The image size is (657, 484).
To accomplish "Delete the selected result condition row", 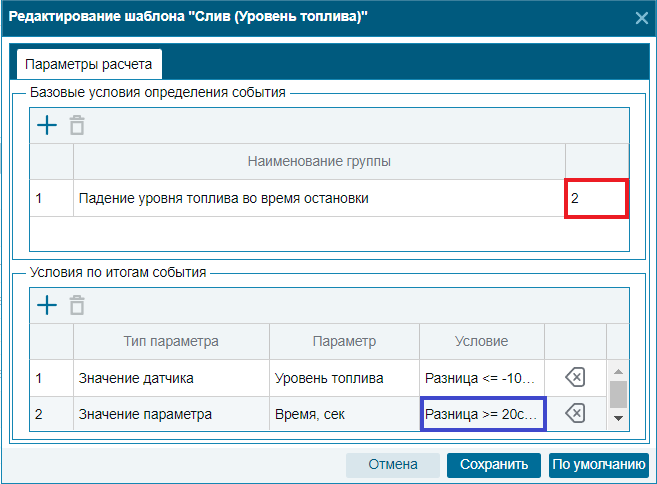I will pyautogui.click(x=77, y=305).
